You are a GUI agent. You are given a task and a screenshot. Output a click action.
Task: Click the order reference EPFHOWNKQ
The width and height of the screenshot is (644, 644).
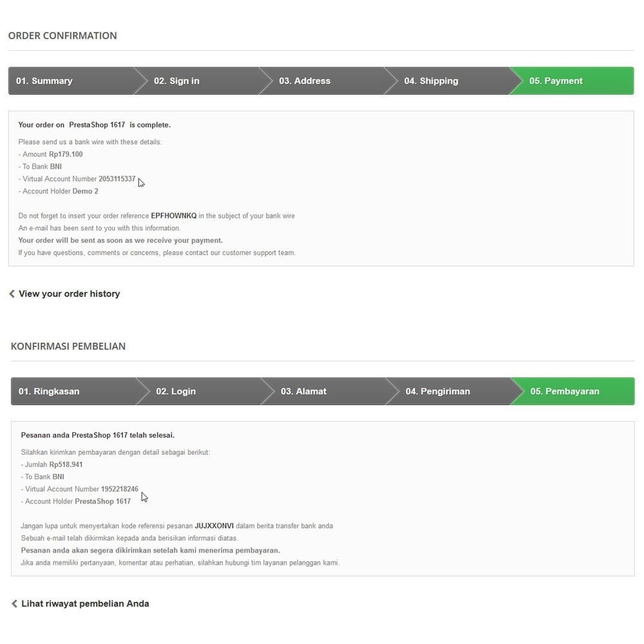(174, 216)
